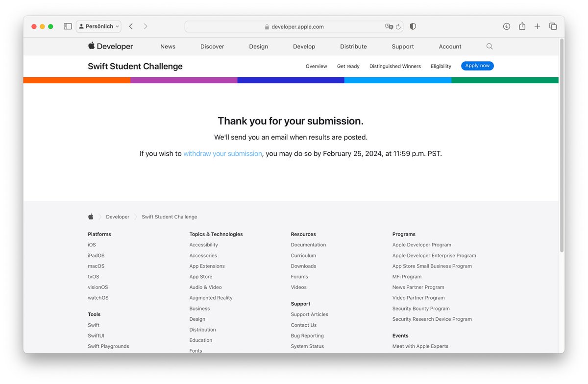Open the visionOS footer link
The height and width of the screenshot is (384, 588).
[x=98, y=288]
